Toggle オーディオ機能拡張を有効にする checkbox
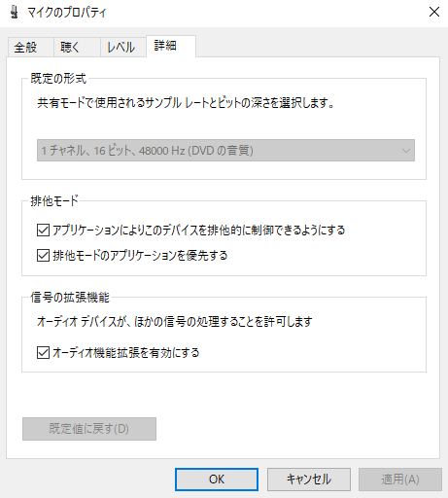Screen dimensions: 448x498 pos(43,352)
